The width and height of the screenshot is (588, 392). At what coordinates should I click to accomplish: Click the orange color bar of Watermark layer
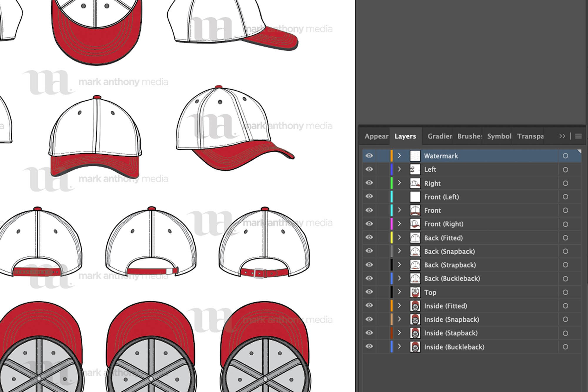coord(392,156)
